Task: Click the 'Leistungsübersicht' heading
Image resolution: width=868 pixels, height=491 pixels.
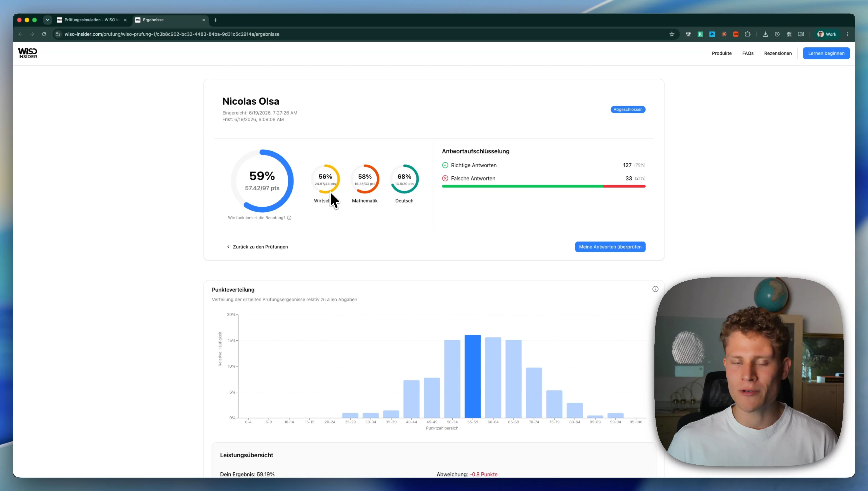Action: (246, 455)
